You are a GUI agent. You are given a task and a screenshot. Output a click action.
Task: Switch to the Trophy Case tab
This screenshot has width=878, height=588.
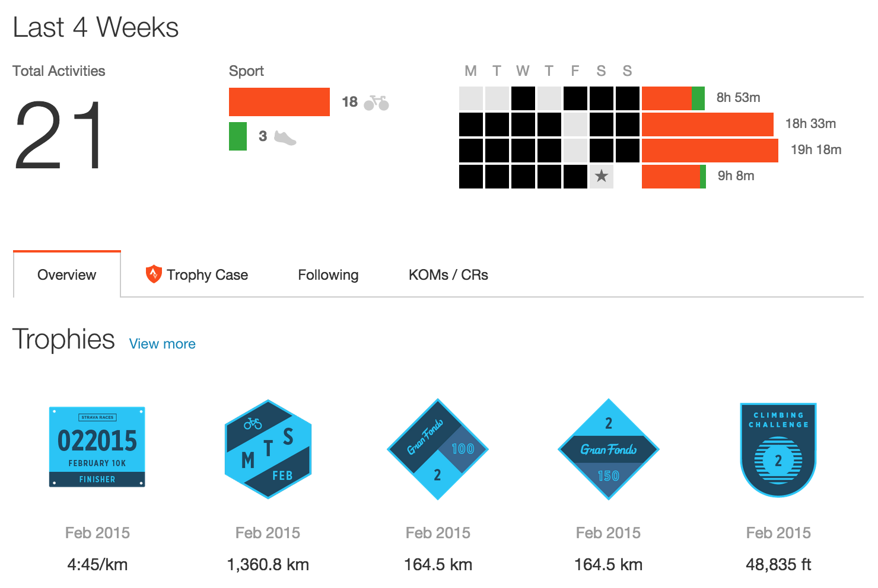pyautogui.click(x=197, y=274)
